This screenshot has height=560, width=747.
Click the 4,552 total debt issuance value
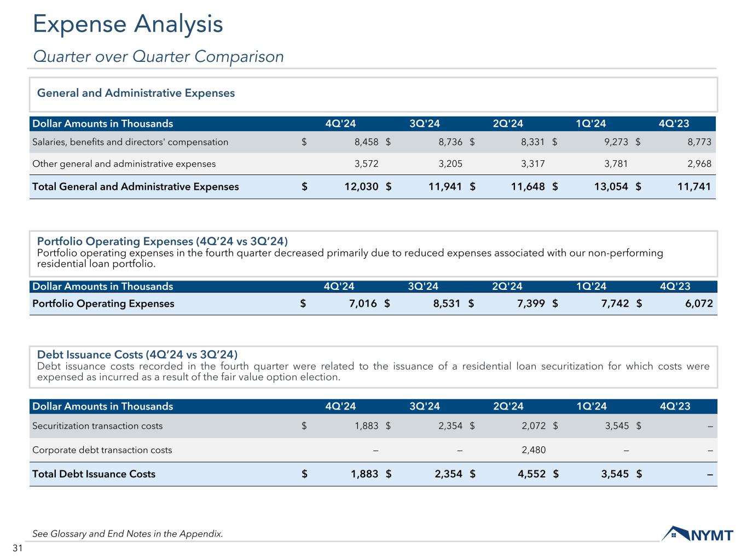point(531,474)
